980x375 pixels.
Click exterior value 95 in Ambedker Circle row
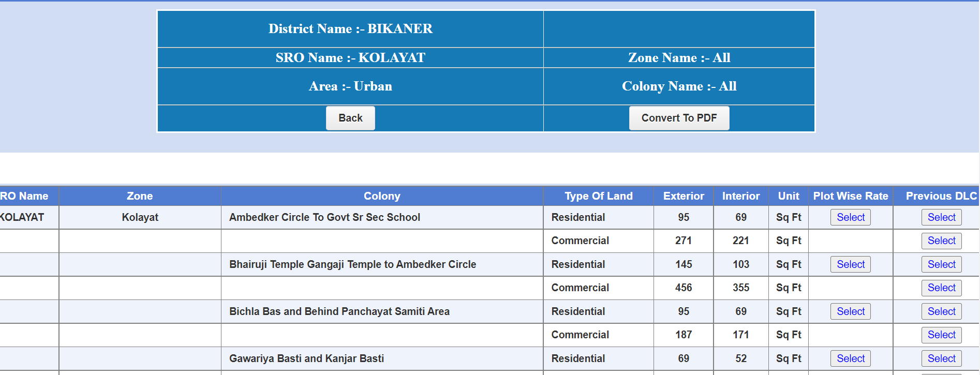[684, 217]
